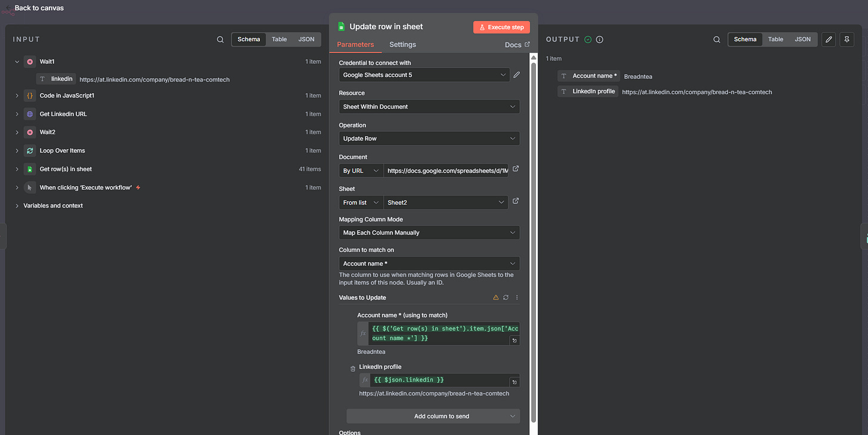Viewport: 868px width, 435px height.
Task: Click the Google Sheets node title icon
Action: (x=342, y=26)
